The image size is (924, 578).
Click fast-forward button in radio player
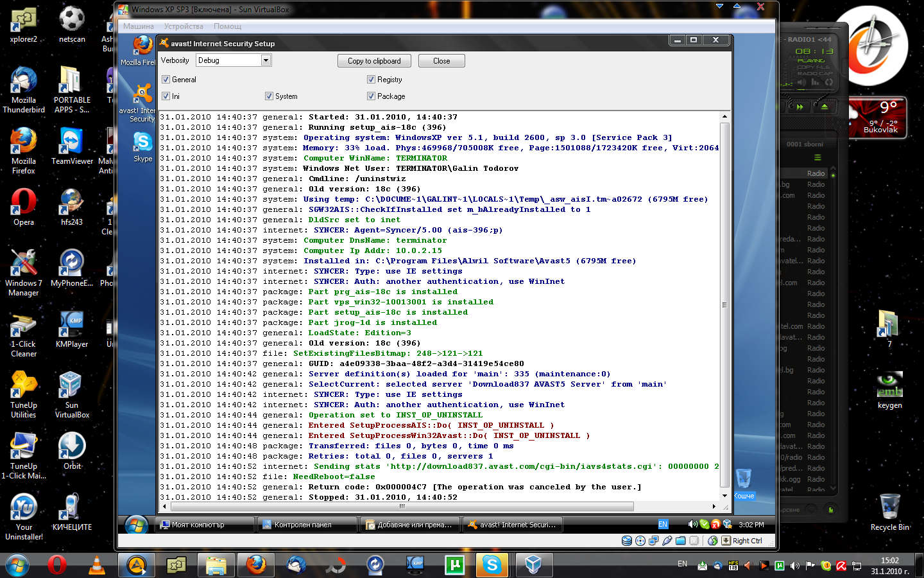(x=801, y=107)
